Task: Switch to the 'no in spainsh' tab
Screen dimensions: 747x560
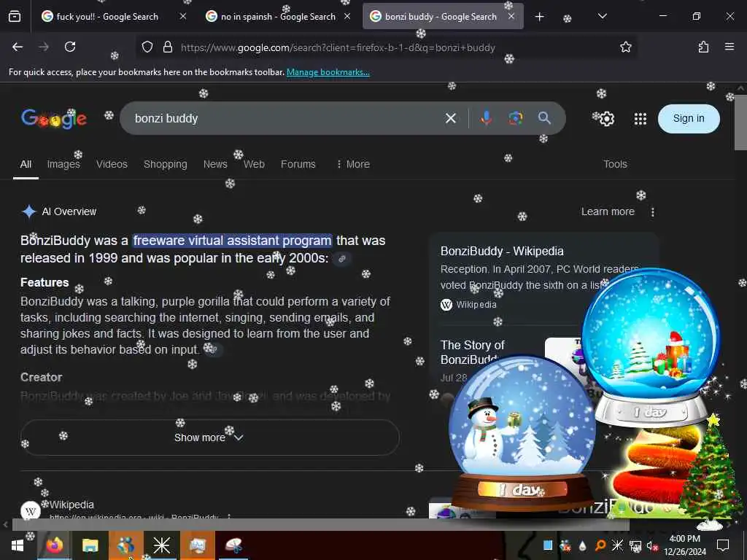Action: coord(278,17)
